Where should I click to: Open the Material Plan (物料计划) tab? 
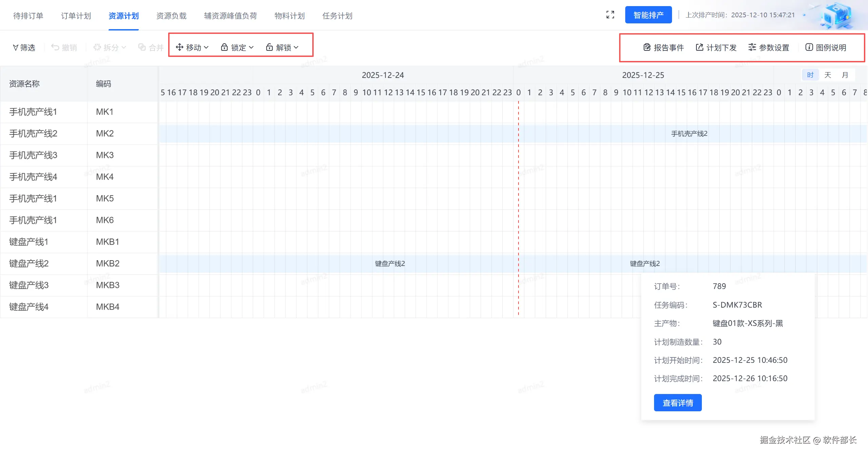[289, 16]
